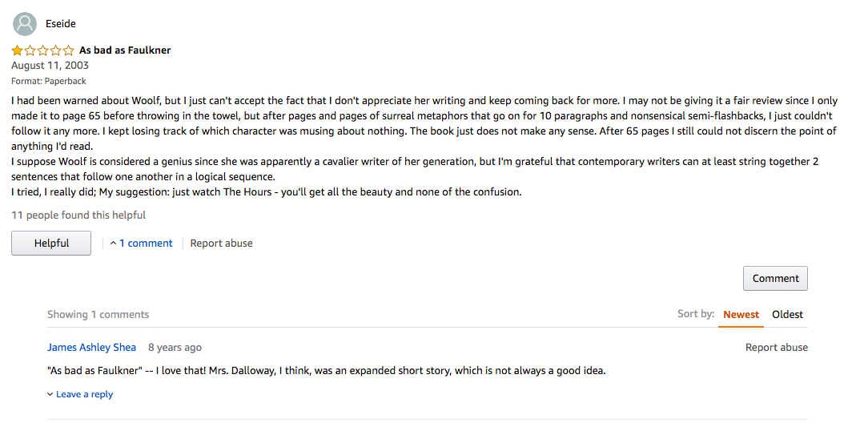Image resolution: width=868 pixels, height=431 pixels.
Task: Collapse the "1 comment" thread
Action: tap(141, 244)
